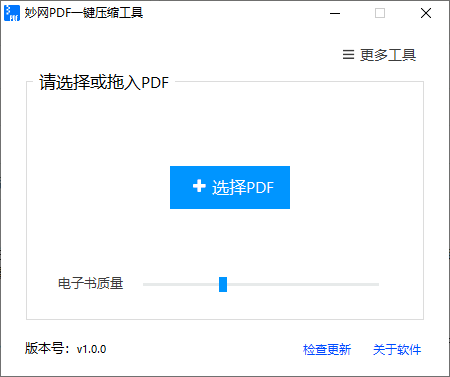Click the 妙网PDF app icon in title bar
The height and width of the screenshot is (377, 450).
point(12,13)
